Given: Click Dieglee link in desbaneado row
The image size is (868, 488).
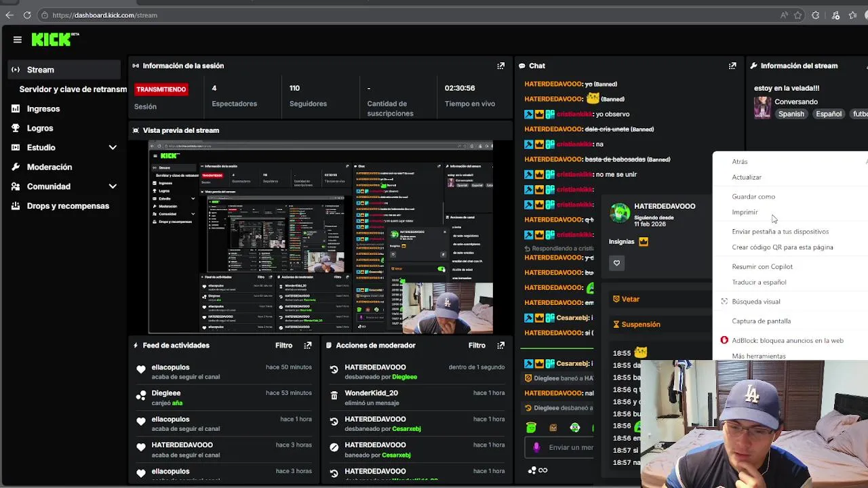Looking at the screenshot, I should (x=405, y=377).
